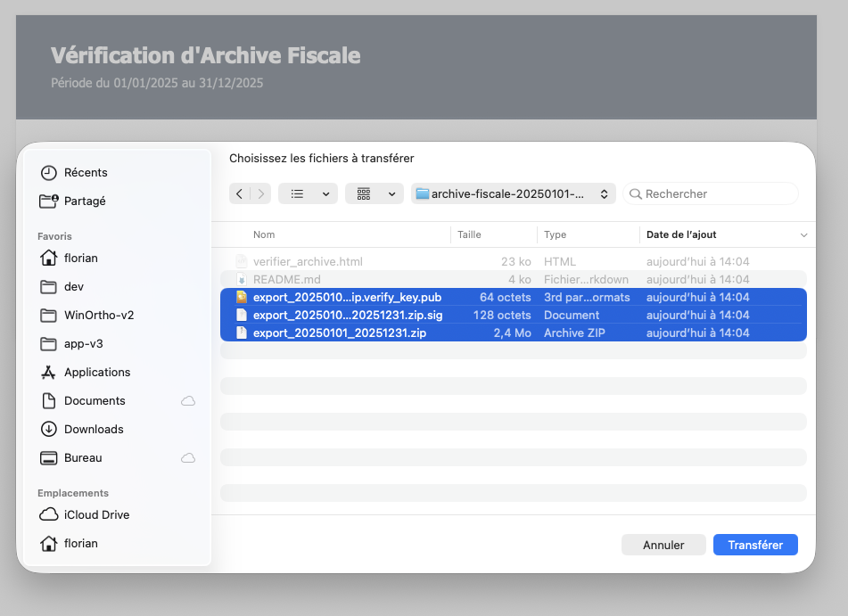
Task: Expand the archive-fiscale folder path popup
Action: tap(513, 193)
